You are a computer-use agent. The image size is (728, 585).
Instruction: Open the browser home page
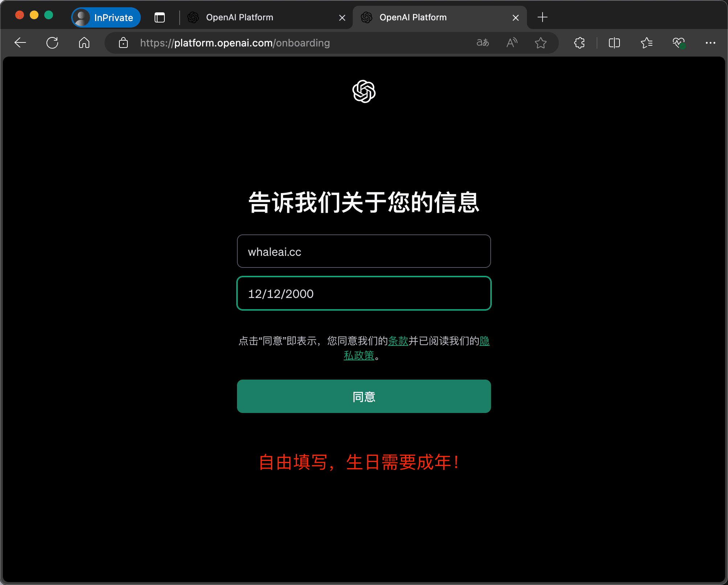coord(84,43)
